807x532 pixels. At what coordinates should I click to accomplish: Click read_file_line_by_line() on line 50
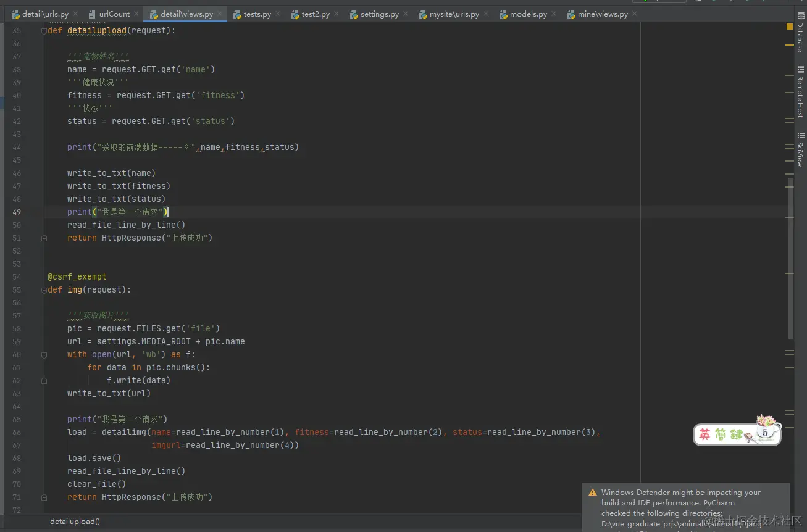(x=126, y=225)
